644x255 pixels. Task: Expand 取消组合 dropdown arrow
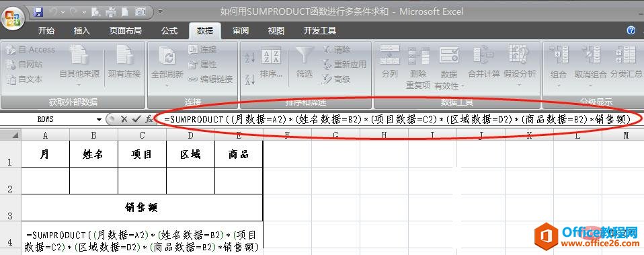point(590,85)
